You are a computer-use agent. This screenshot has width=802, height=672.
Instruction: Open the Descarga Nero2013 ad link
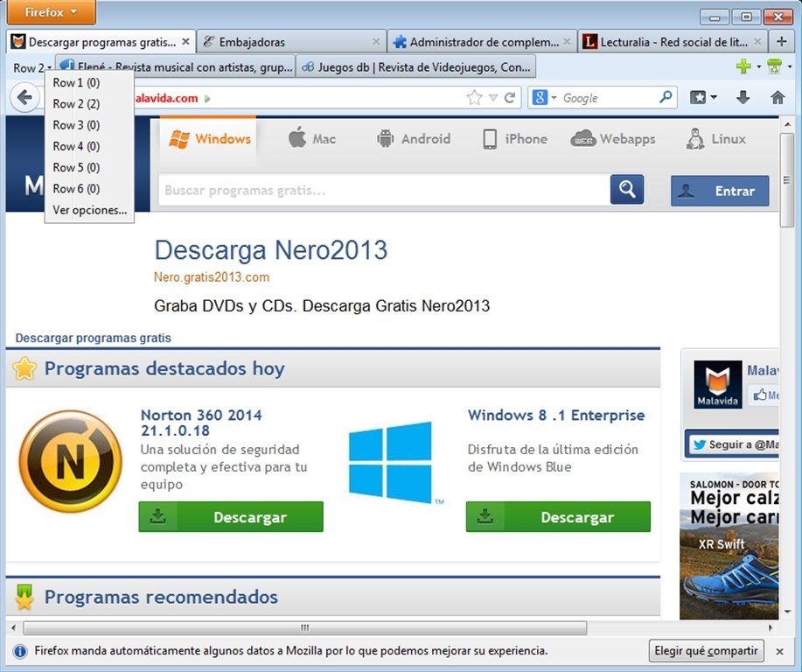[x=271, y=250]
